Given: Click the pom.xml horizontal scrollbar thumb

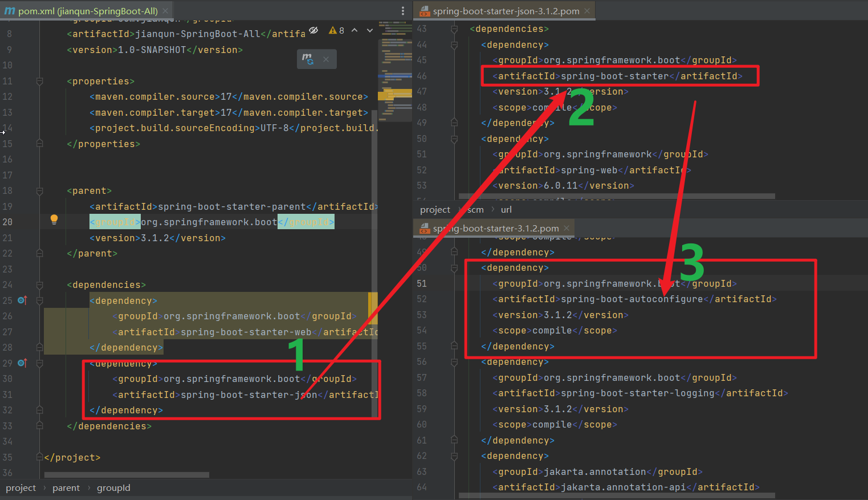Looking at the screenshot, I should [127, 474].
